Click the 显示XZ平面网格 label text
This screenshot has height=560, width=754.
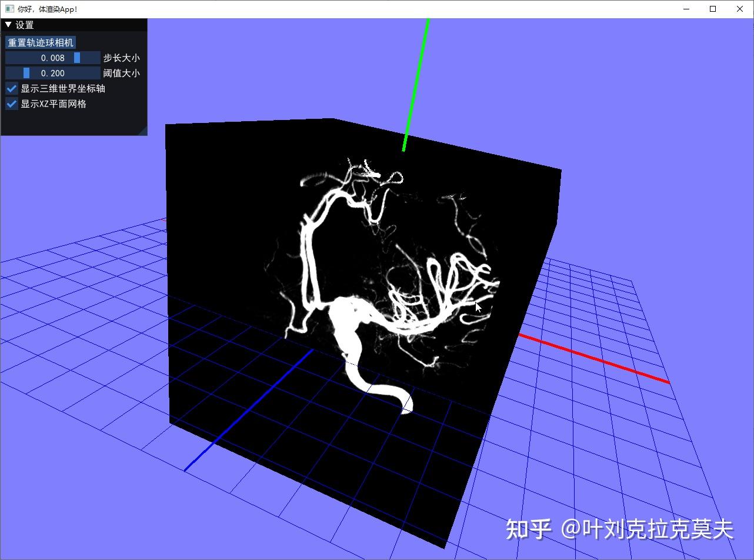pyautogui.click(x=54, y=104)
